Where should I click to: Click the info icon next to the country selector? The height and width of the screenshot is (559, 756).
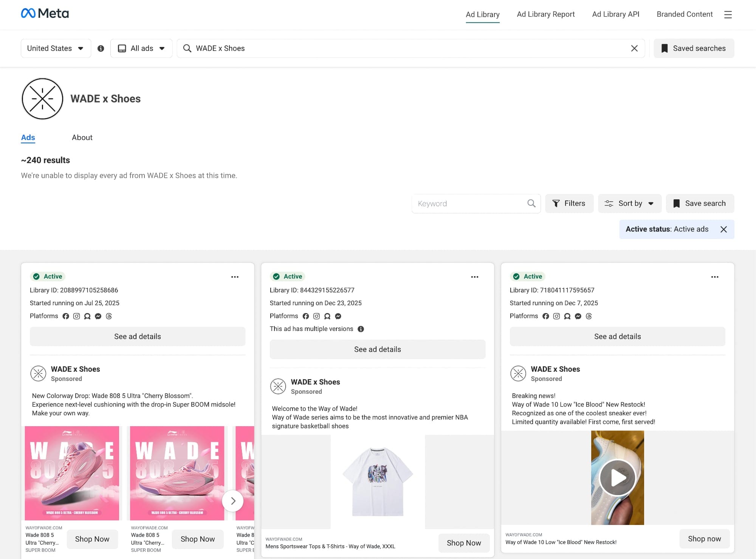click(101, 48)
